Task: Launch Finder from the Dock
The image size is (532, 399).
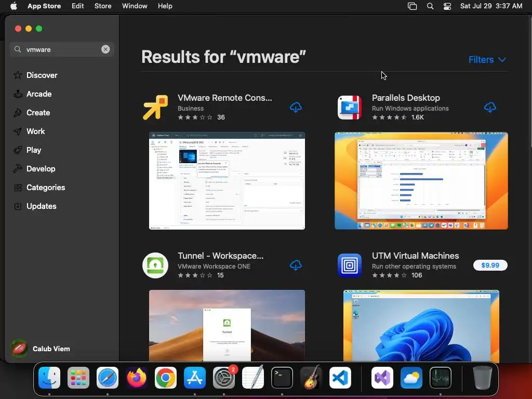Action: pyautogui.click(x=49, y=378)
